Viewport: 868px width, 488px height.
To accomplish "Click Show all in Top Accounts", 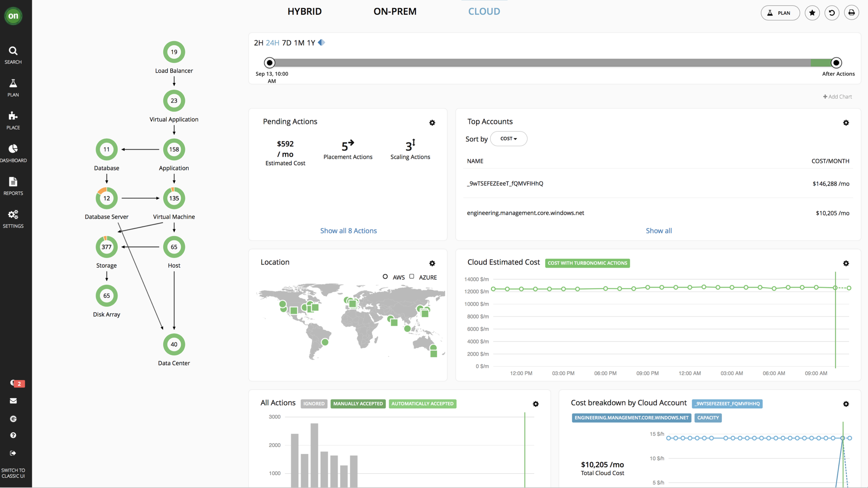I will click(659, 231).
